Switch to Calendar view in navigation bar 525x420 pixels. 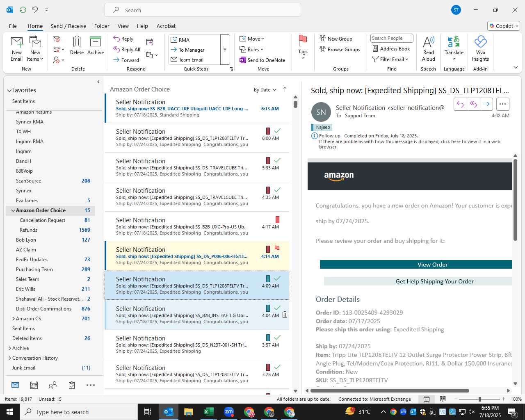coord(34,385)
